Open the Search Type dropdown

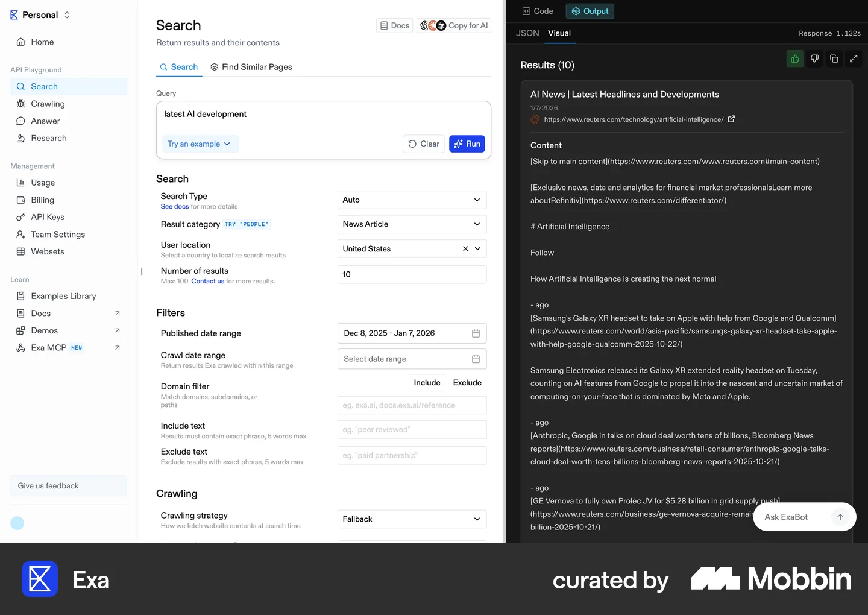412,200
